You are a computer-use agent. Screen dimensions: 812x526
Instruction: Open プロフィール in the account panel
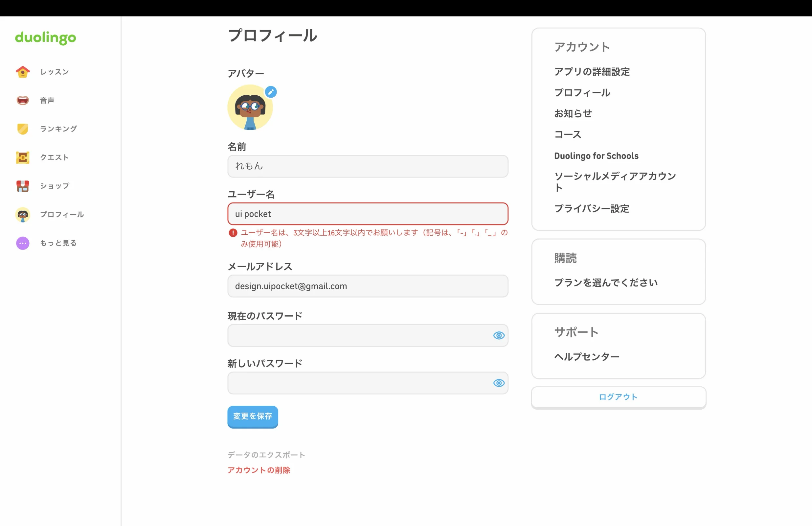pos(582,93)
